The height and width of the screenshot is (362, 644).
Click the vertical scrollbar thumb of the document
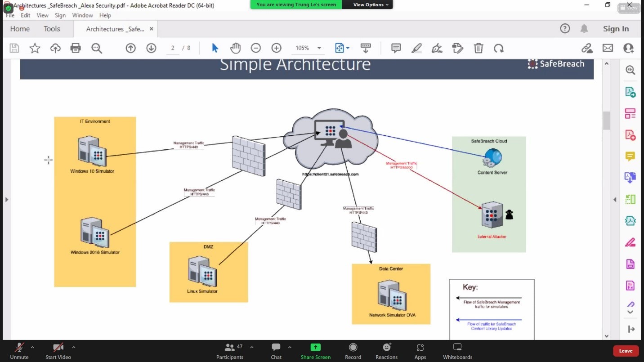tap(606, 121)
